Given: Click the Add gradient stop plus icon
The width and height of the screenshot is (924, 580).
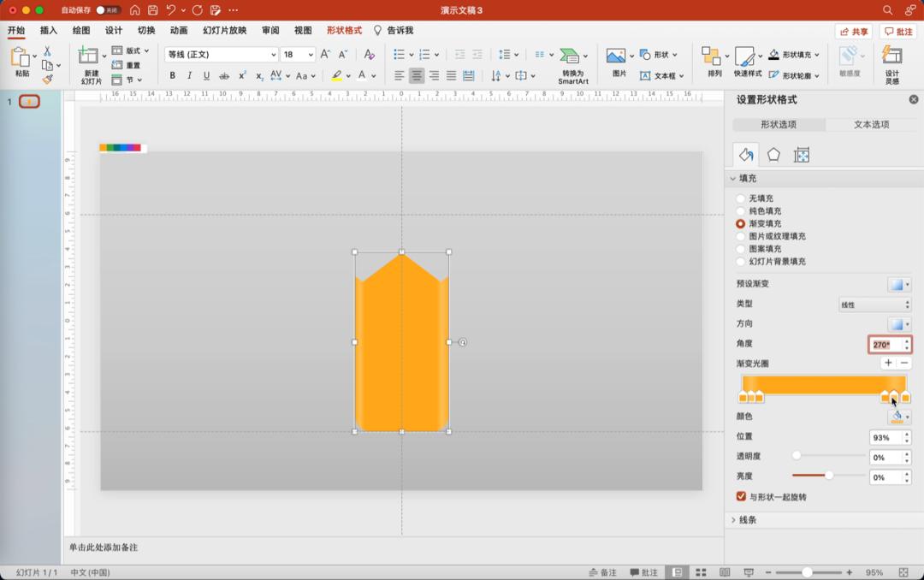Looking at the screenshot, I should [888, 364].
